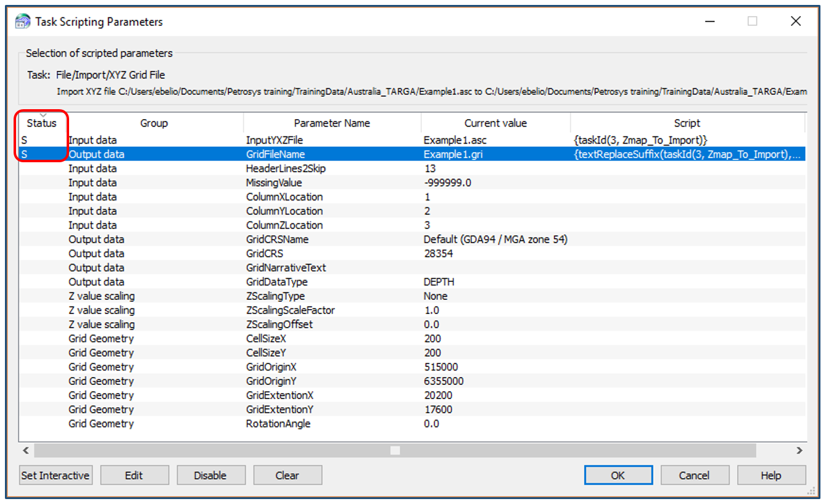Sort by the Group column header

point(154,123)
